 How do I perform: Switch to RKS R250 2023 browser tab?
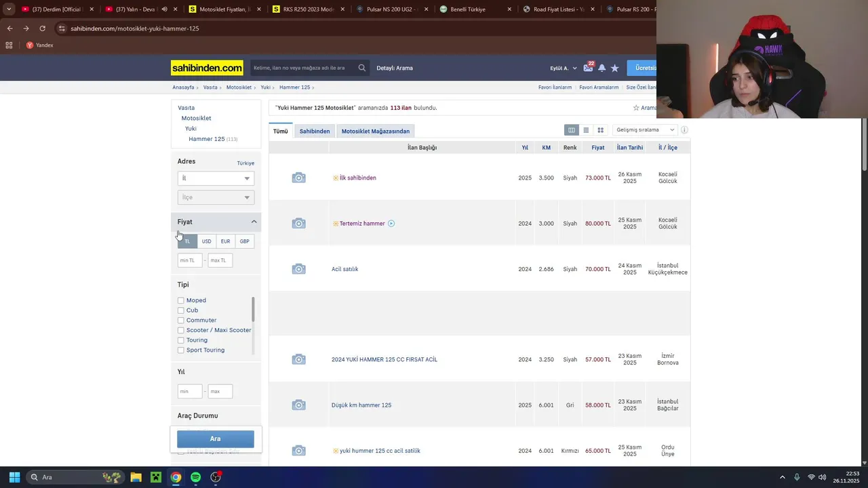(308, 9)
